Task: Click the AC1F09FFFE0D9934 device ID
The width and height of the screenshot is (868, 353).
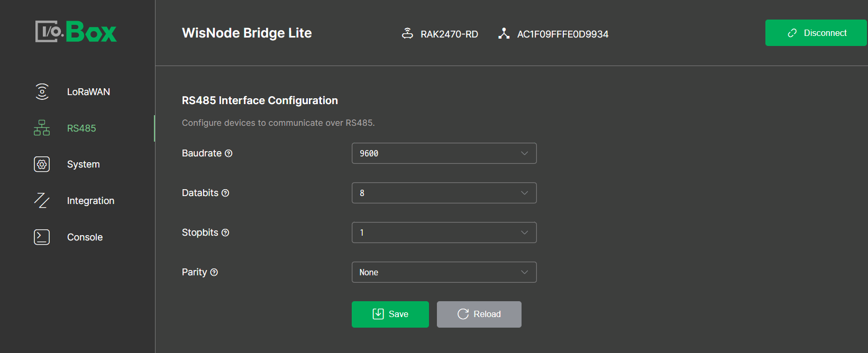Action: tap(563, 34)
